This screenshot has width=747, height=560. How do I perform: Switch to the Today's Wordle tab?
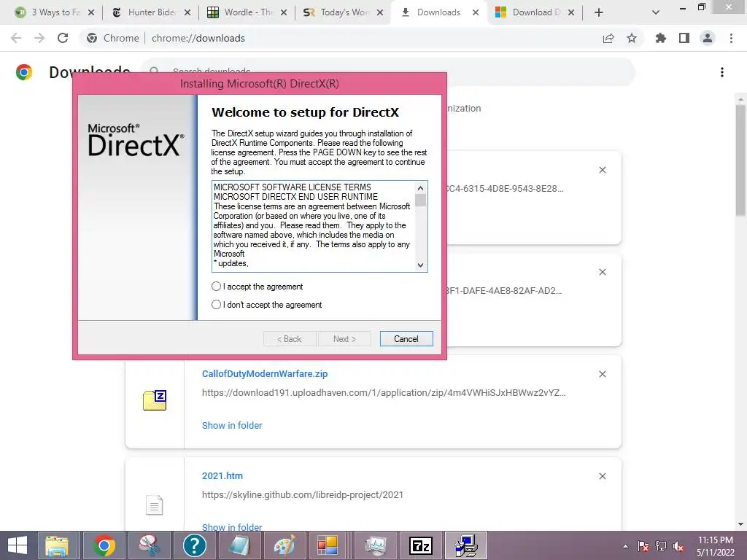point(343,12)
